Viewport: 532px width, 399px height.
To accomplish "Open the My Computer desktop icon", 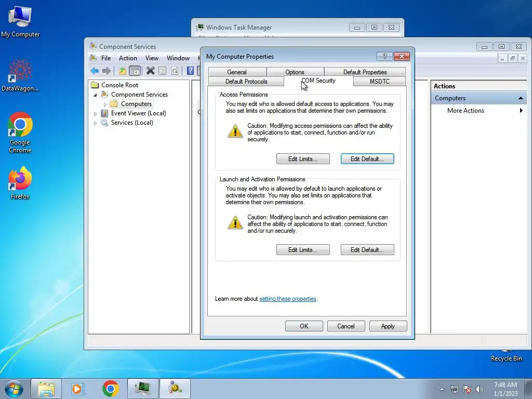I will click(20, 21).
